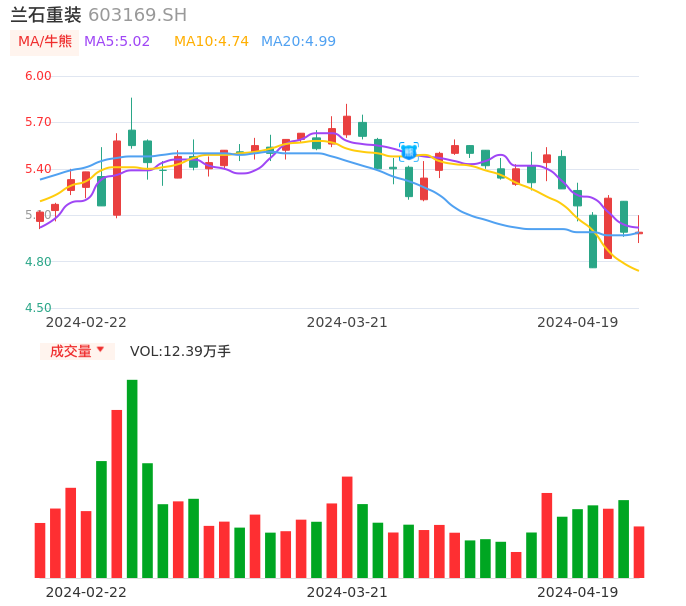
Task: Click the tallest green volume bar
Action: 132,479
